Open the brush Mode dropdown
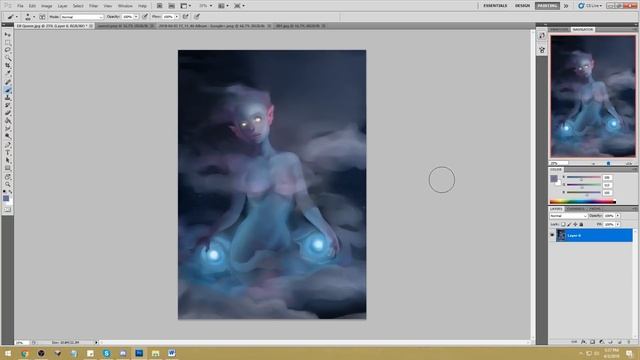640x360 pixels. coord(82,17)
